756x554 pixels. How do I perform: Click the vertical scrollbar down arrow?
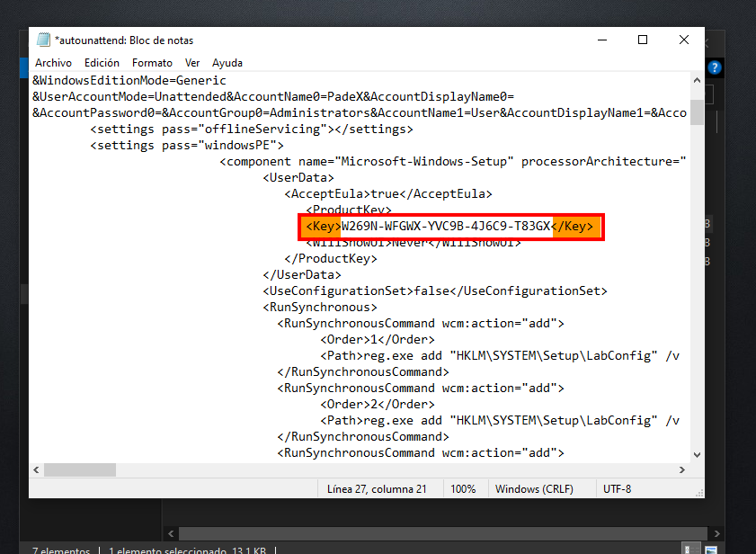(x=698, y=453)
